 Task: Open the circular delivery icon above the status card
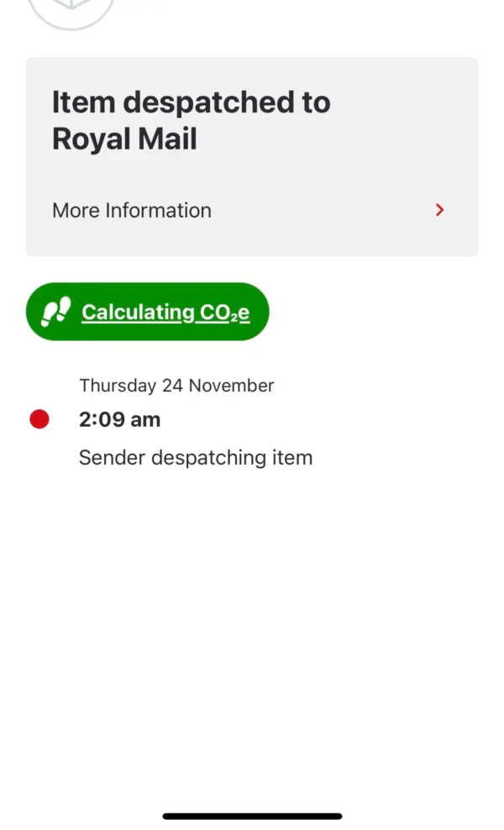click(x=71, y=10)
